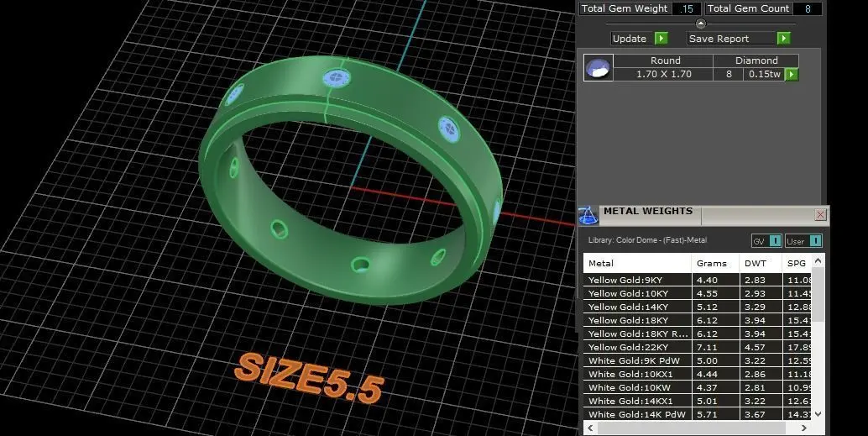
Task: Select the White Gold:14K PdW row
Action: click(698, 414)
